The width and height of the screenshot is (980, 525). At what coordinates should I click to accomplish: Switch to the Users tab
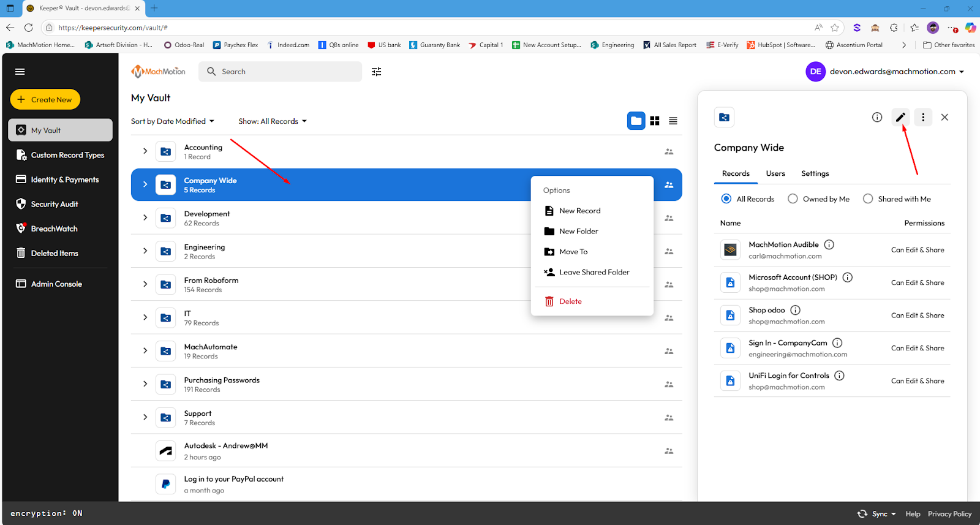point(775,173)
